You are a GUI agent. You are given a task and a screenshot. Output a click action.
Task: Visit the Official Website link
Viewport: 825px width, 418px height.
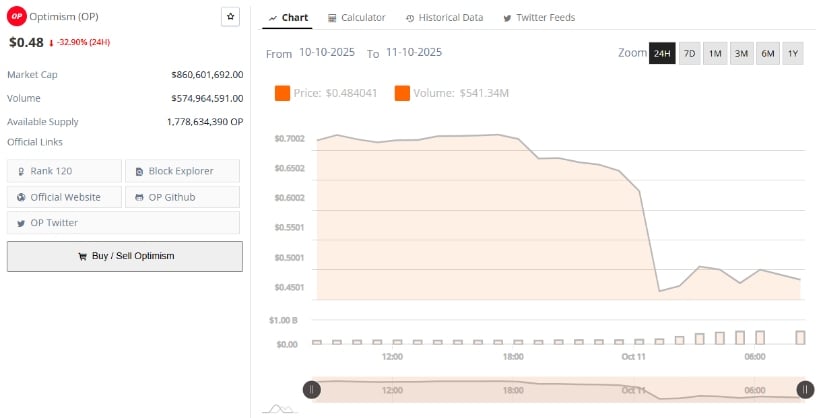point(64,197)
